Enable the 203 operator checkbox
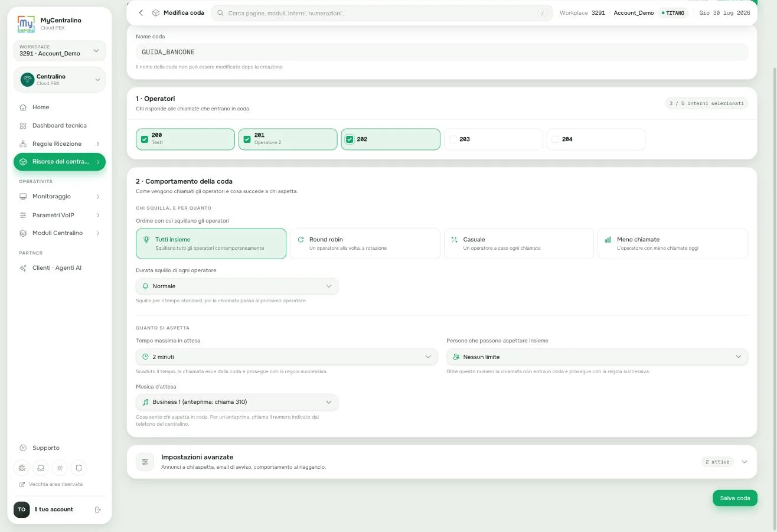The height and width of the screenshot is (532, 777). 453,139
